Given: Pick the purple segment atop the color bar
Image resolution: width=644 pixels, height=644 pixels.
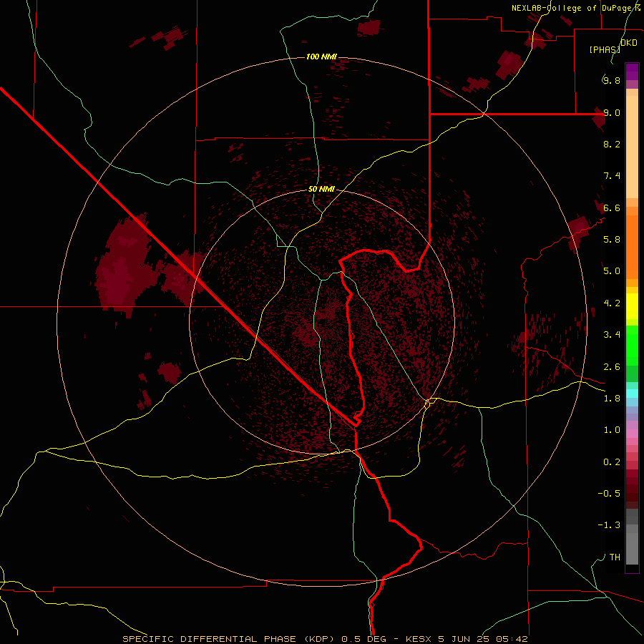Looking at the screenshot, I should tap(632, 72).
